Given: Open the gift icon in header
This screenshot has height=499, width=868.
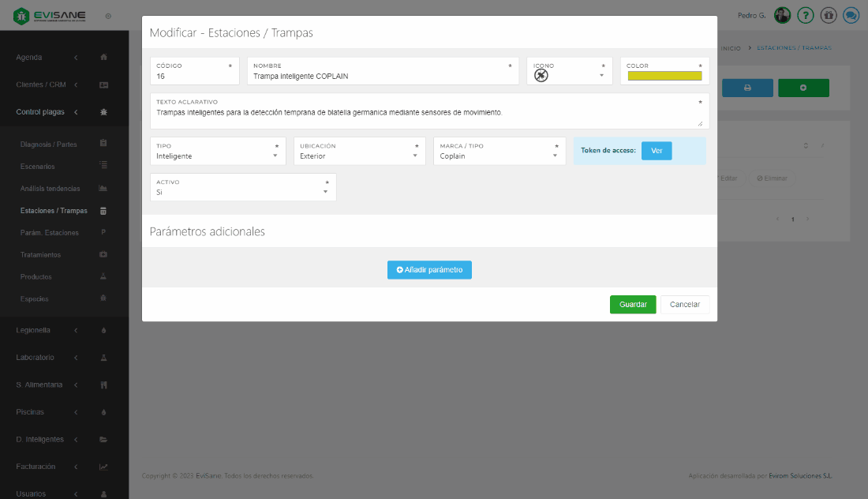Looking at the screenshot, I should [828, 16].
